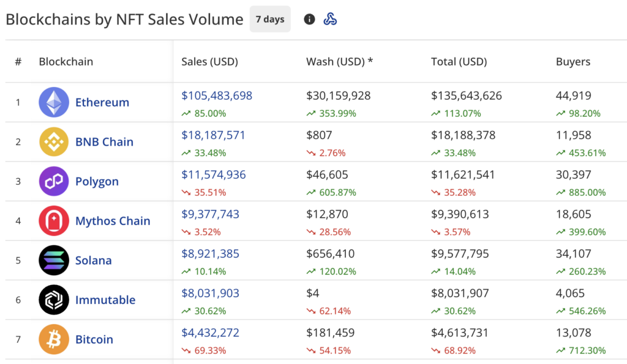
Task: Sort by the Wash (USD) column header
Action: (x=339, y=62)
